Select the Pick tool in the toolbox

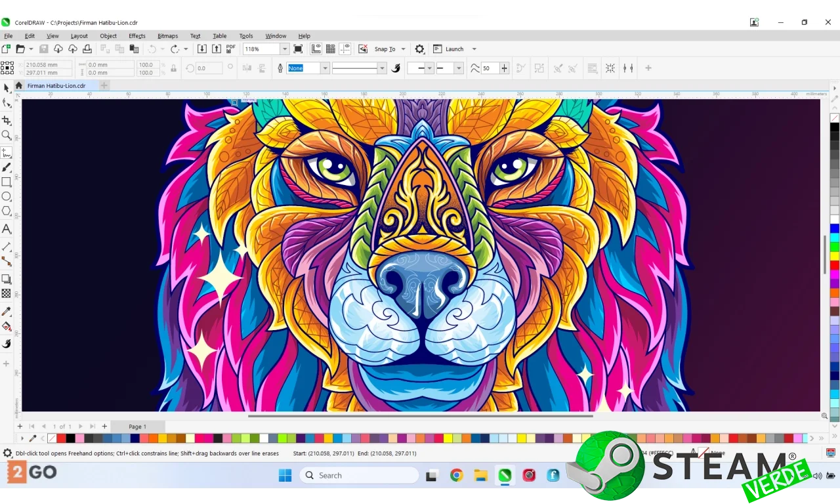tap(7, 88)
